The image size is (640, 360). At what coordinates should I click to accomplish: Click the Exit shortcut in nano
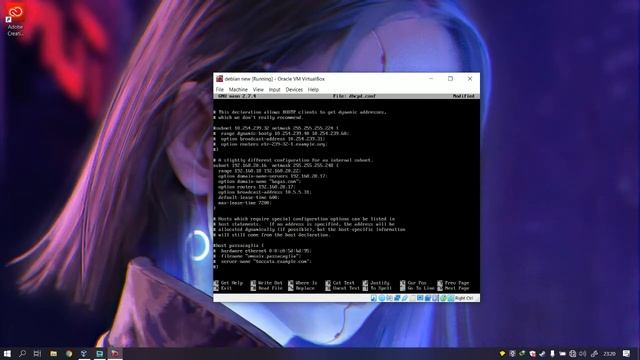223,288
